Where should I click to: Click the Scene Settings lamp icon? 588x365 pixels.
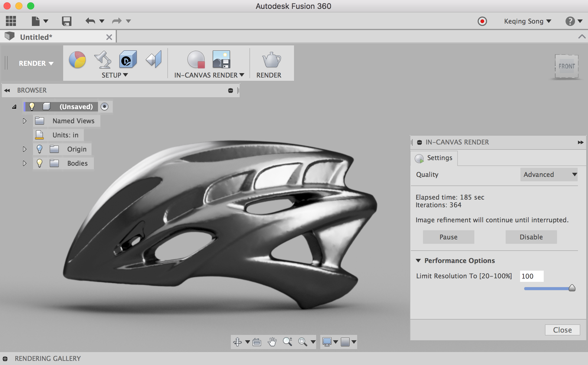[102, 59]
